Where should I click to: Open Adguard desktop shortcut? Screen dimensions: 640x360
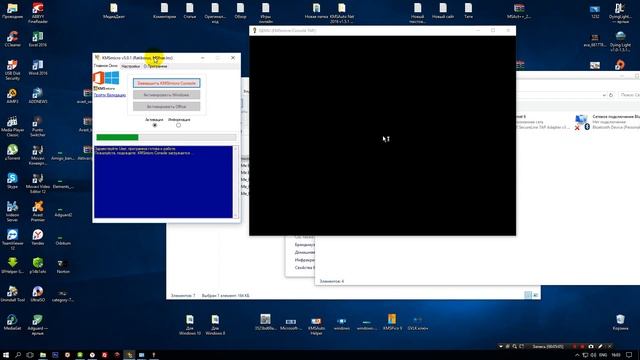pyautogui.click(x=38, y=324)
